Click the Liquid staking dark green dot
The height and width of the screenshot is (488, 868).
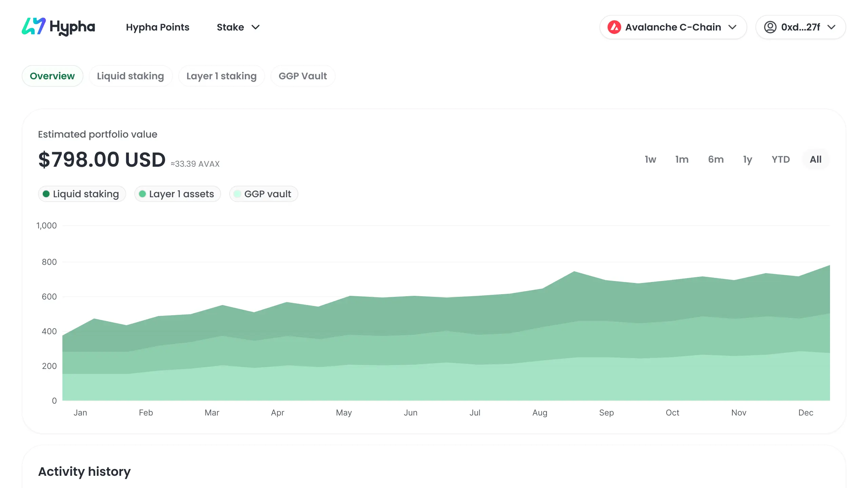pos(46,194)
